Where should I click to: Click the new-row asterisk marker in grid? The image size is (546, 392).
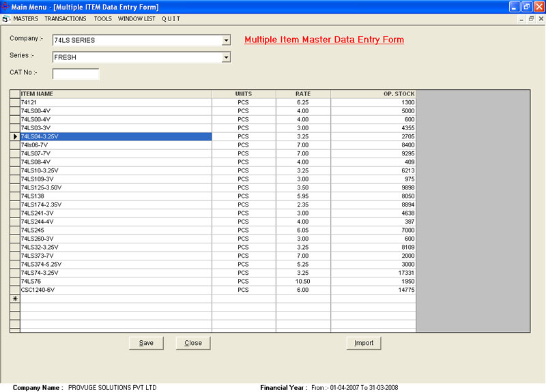click(14, 299)
